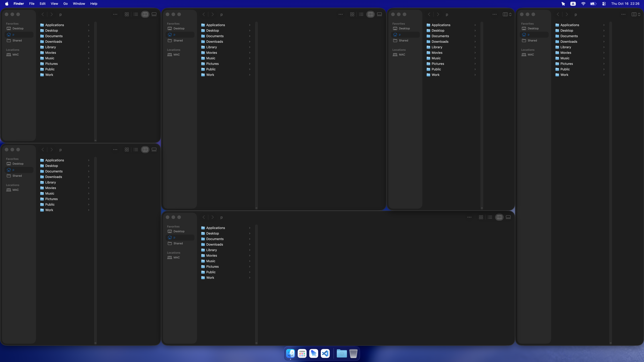Open Launchpad from the Dock

[x=302, y=353]
